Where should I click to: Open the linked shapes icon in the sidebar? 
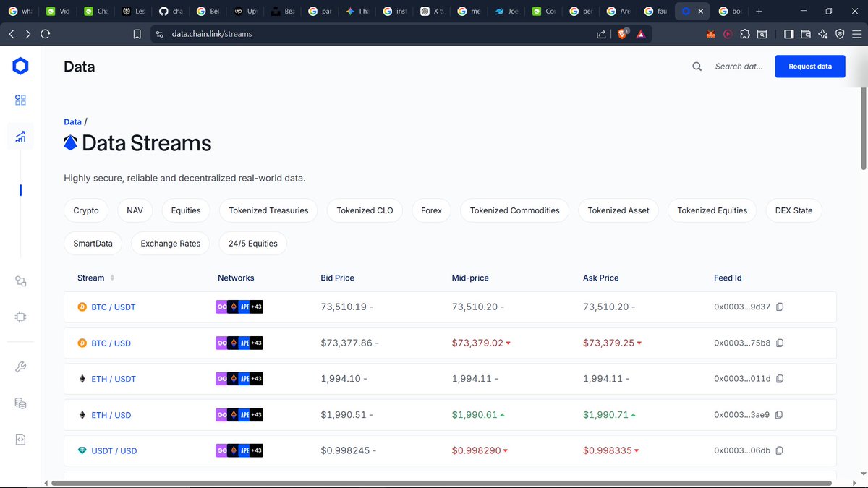(20, 281)
